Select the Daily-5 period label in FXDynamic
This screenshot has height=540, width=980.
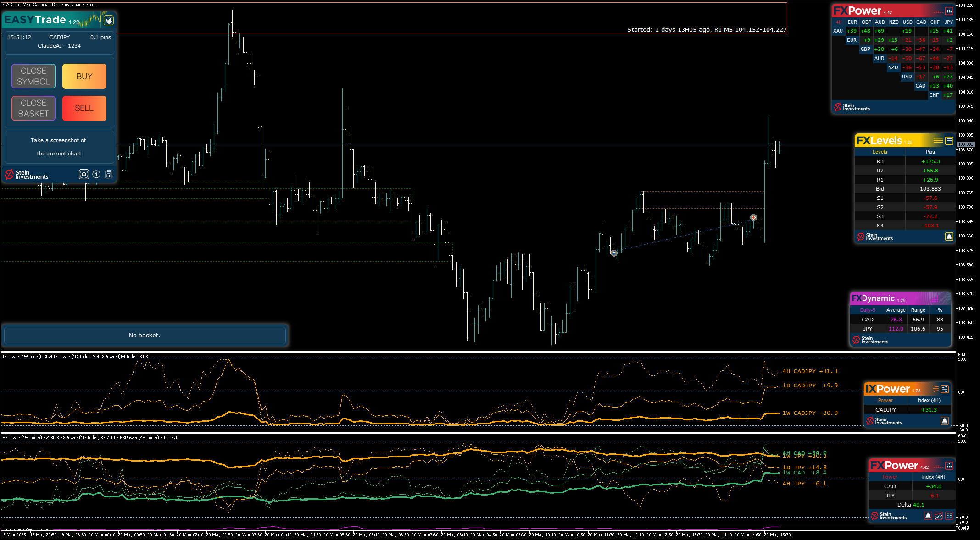coord(868,310)
